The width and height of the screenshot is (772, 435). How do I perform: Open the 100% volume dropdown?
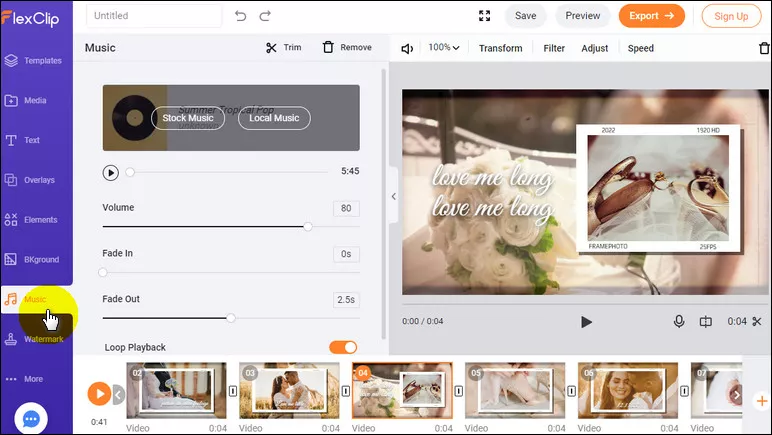tap(444, 47)
